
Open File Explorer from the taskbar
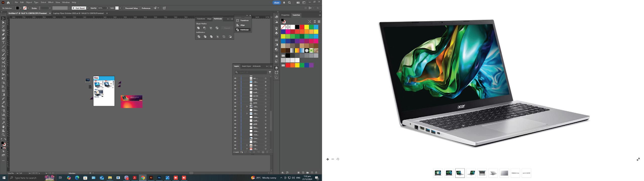coord(110,178)
